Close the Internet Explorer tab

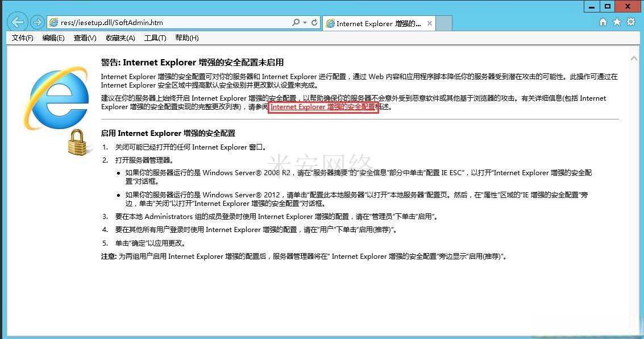tap(429, 23)
